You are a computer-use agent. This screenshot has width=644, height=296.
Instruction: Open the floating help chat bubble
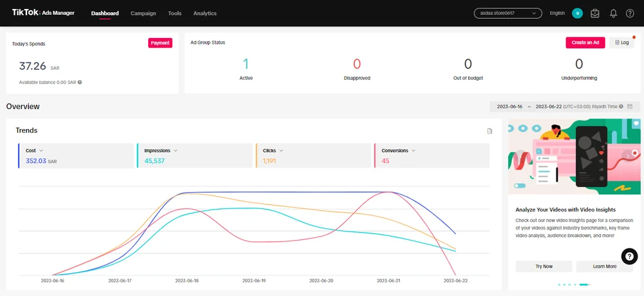coord(629,256)
